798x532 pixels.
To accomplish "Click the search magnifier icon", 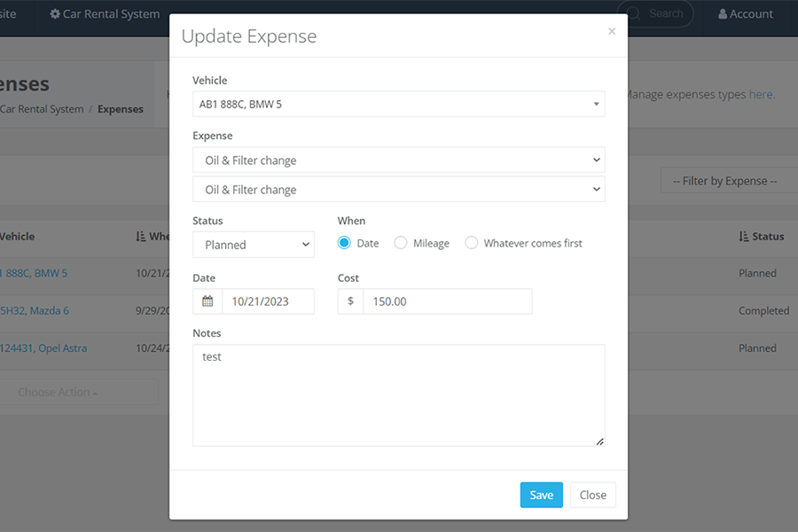I will pyautogui.click(x=633, y=14).
